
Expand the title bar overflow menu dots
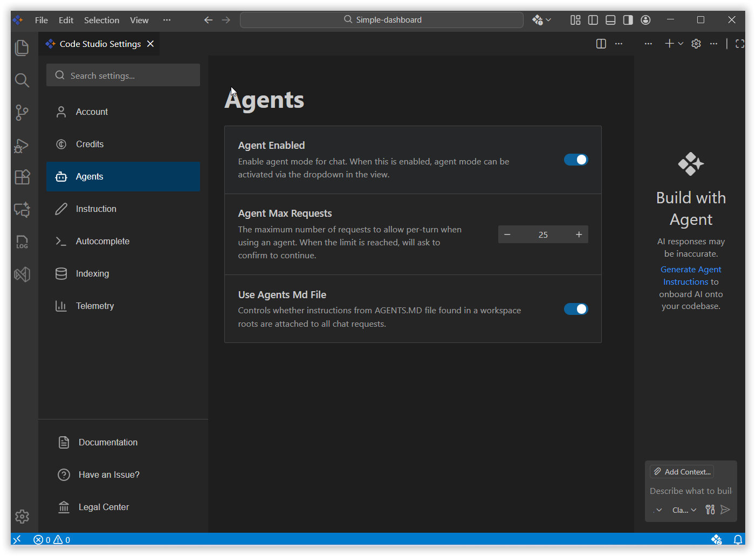pyautogui.click(x=167, y=20)
